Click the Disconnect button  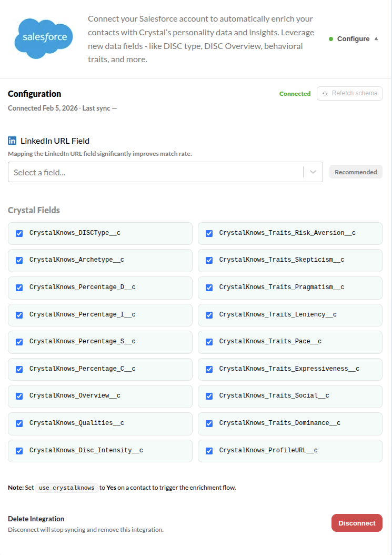[x=357, y=523]
